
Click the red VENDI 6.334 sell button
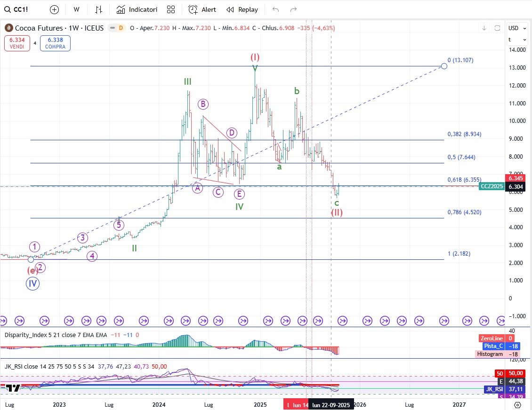[x=18, y=43]
